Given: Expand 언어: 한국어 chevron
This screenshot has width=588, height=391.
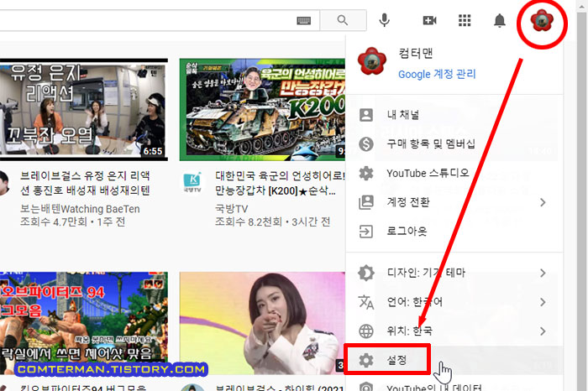Looking at the screenshot, I should [543, 302].
